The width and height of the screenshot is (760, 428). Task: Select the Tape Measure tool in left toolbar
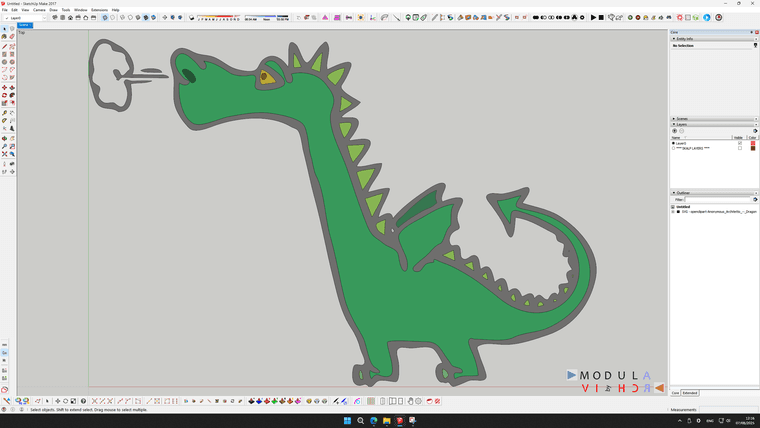click(x=4, y=113)
